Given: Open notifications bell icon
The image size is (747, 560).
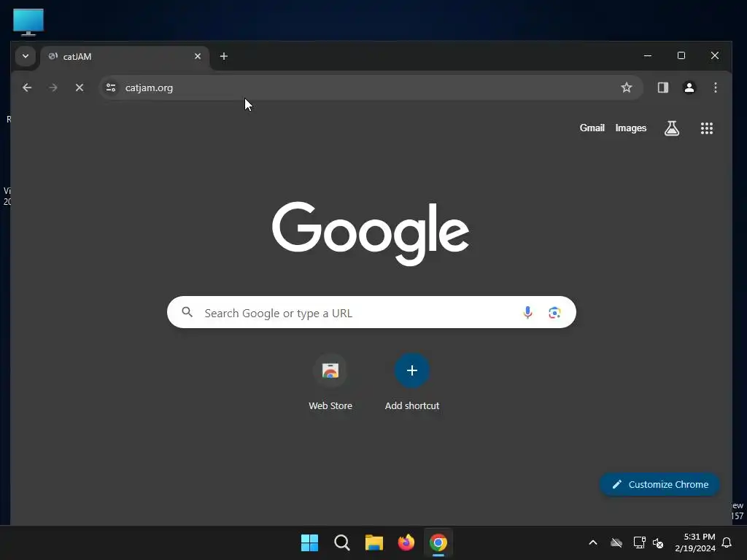Looking at the screenshot, I should 727,542.
